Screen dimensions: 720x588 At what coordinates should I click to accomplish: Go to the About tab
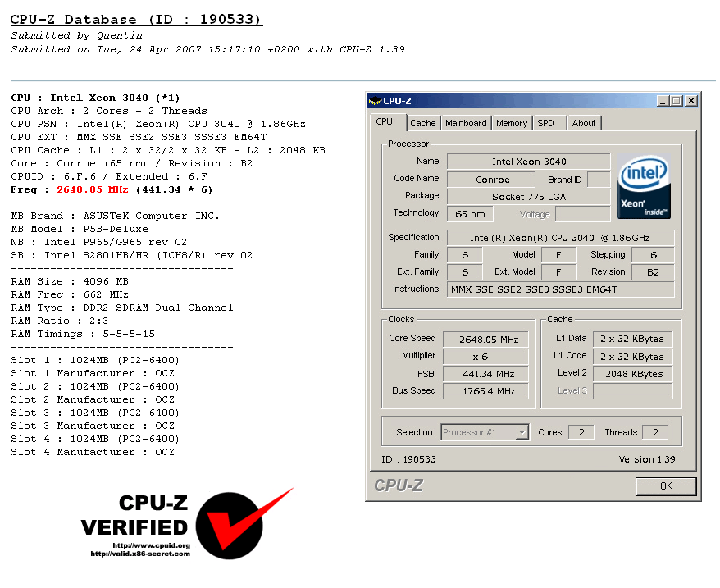584,123
